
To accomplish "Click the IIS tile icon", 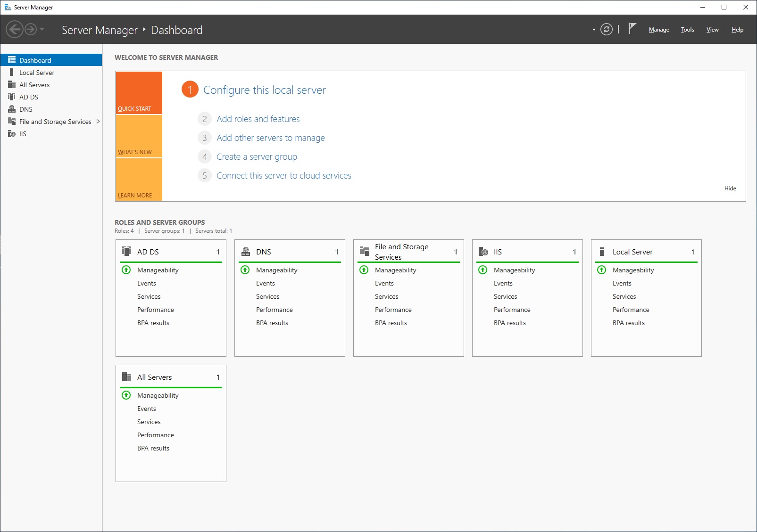I will click(483, 252).
